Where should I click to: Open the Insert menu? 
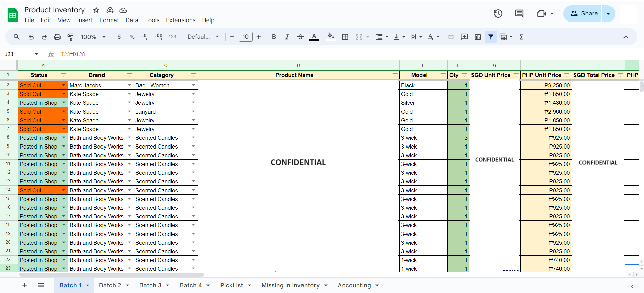85,20
